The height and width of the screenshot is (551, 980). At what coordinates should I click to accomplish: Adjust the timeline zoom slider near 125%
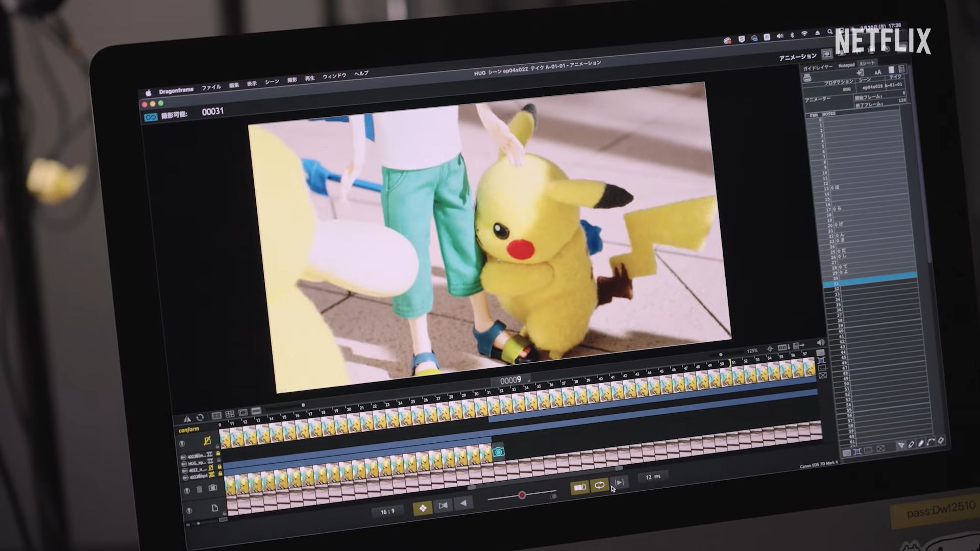point(721,355)
